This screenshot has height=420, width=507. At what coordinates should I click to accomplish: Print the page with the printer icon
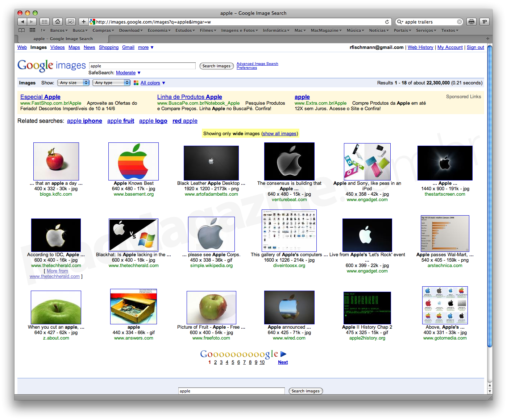pos(471,22)
